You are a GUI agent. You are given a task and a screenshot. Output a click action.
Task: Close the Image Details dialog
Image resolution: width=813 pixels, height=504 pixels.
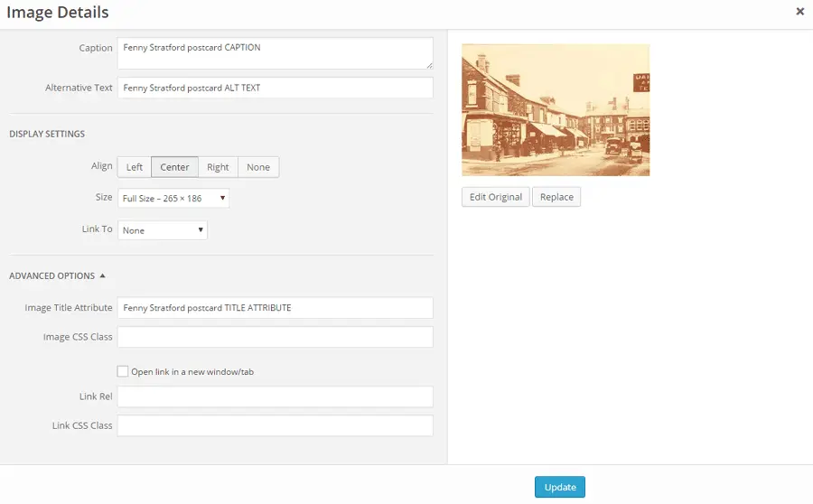click(799, 12)
